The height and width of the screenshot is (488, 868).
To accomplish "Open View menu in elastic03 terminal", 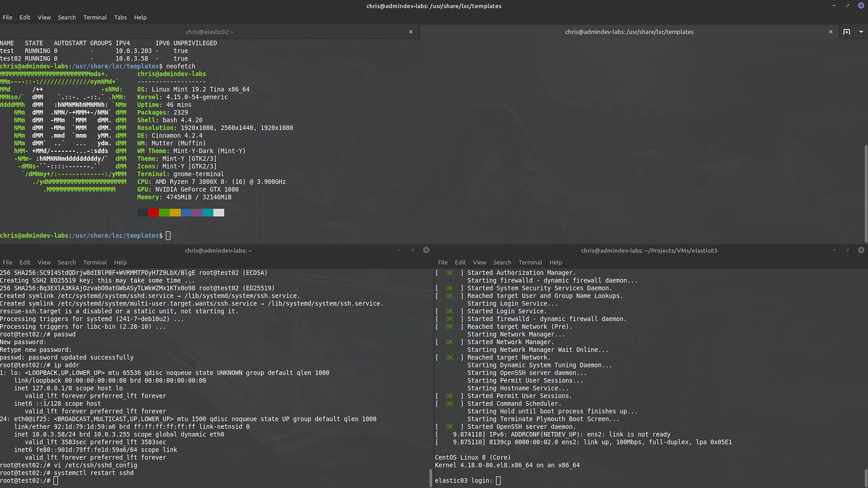I will pos(480,263).
